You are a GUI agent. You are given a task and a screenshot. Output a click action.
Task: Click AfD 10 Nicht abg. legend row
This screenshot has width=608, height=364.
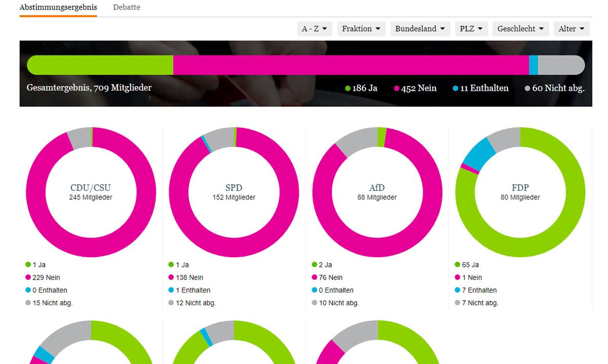coord(336,303)
